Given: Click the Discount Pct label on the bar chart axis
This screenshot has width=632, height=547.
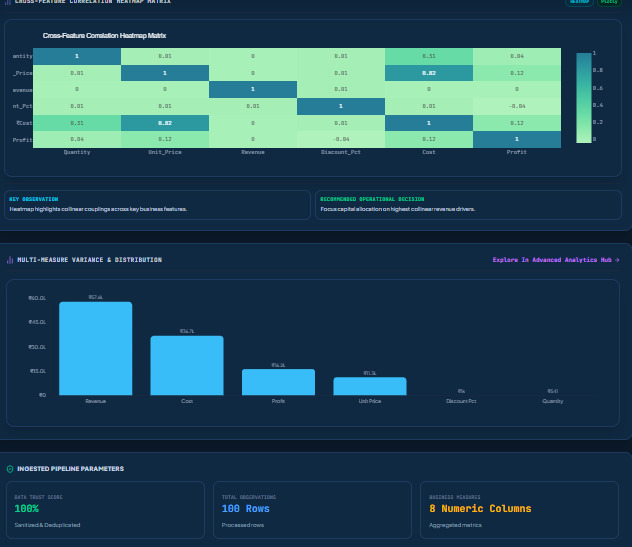Looking at the screenshot, I should [x=461, y=401].
